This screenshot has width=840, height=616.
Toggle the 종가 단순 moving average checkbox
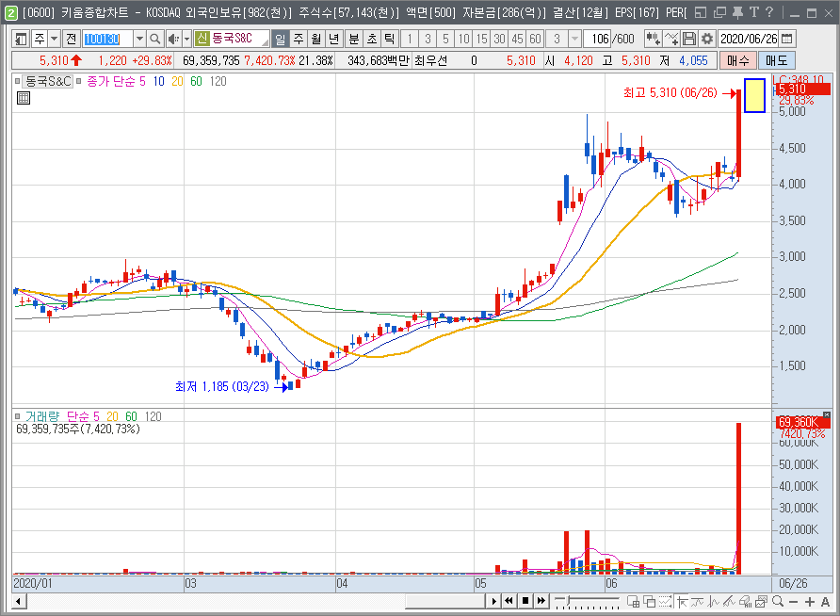coord(79,81)
